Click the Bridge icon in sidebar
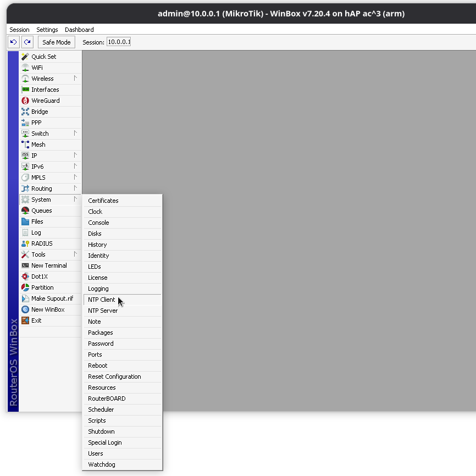Viewport: 476px width, 476px height. (x=25, y=112)
